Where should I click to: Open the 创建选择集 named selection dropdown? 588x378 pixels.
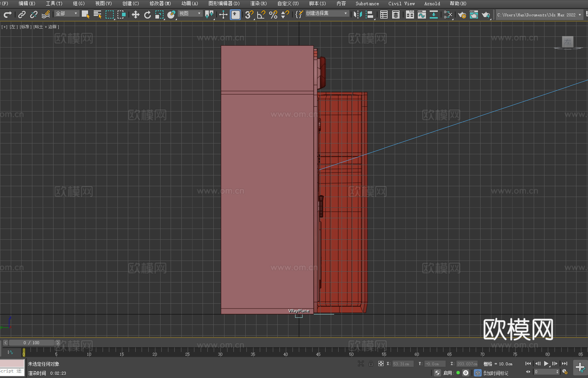tap(327, 13)
